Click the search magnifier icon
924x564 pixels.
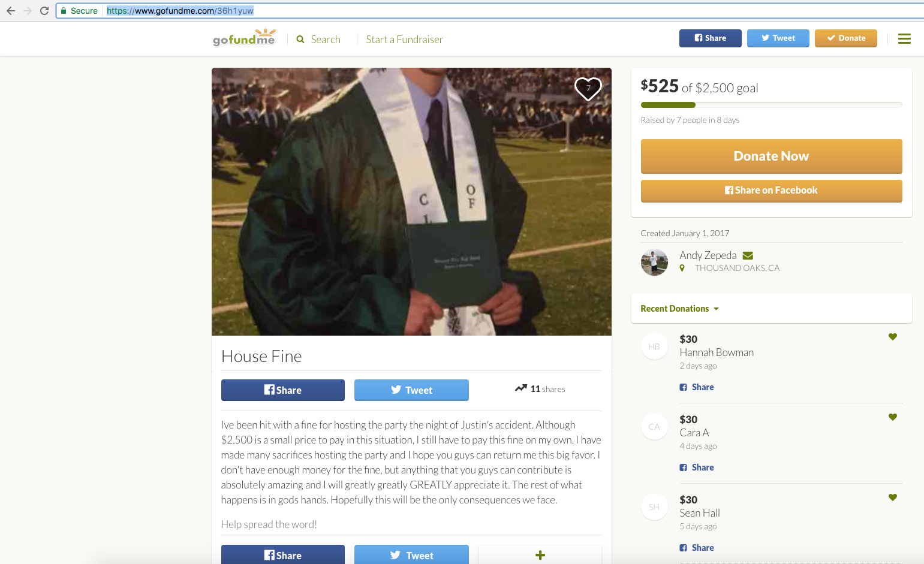coord(300,40)
